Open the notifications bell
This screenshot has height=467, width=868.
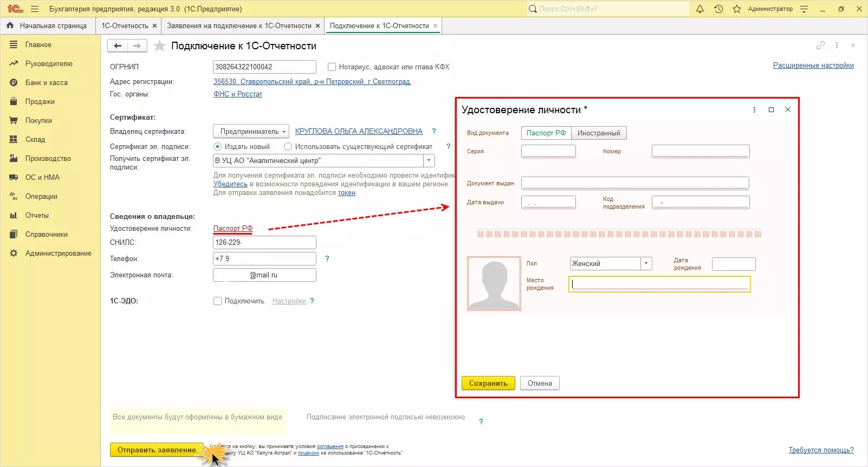[x=700, y=9]
